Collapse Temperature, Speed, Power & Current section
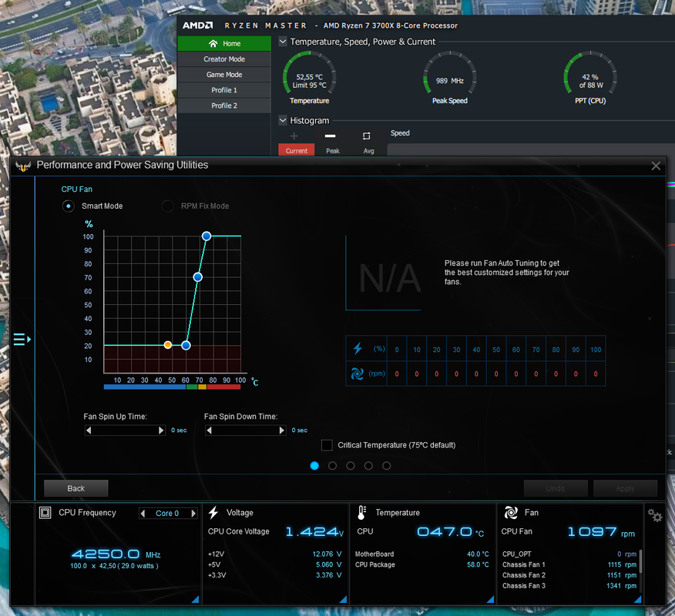The image size is (675, 616). coord(283,42)
